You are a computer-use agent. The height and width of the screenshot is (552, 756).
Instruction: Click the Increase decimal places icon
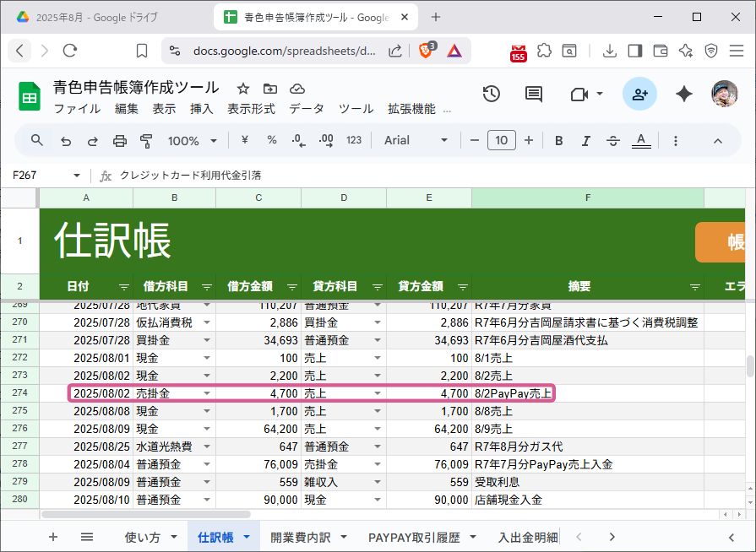click(x=325, y=140)
